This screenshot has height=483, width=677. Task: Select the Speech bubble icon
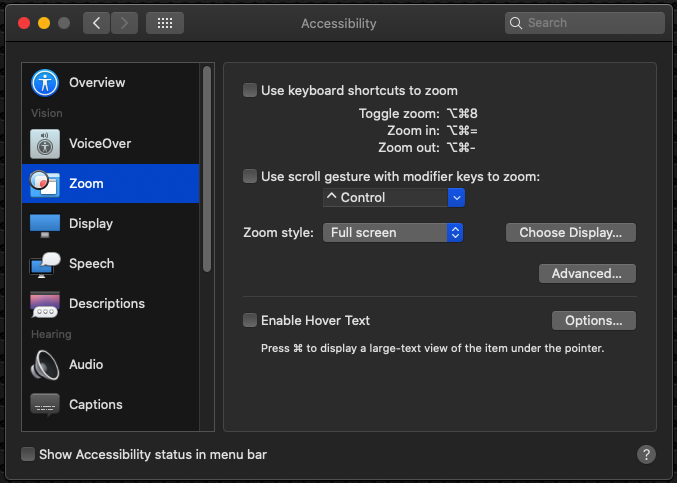[x=45, y=264]
